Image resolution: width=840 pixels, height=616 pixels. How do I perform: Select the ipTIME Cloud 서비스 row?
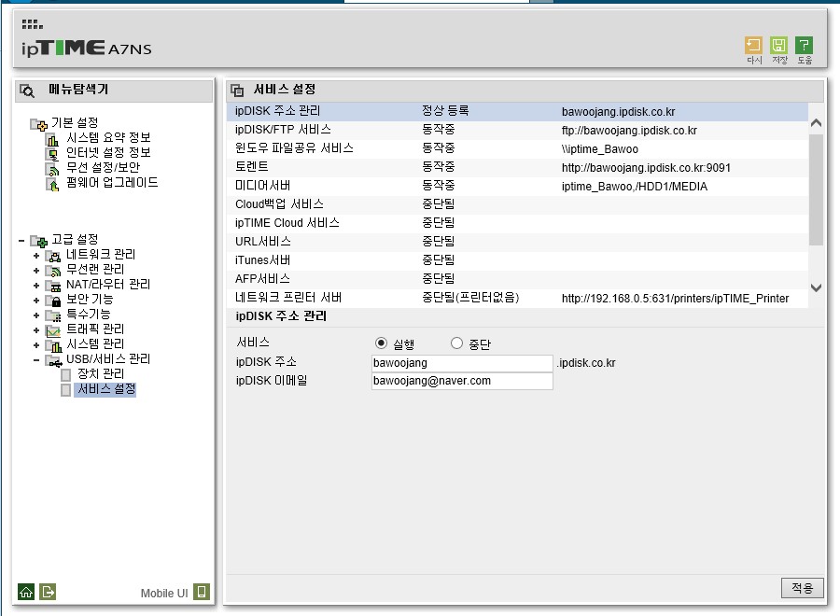click(x=517, y=223)
